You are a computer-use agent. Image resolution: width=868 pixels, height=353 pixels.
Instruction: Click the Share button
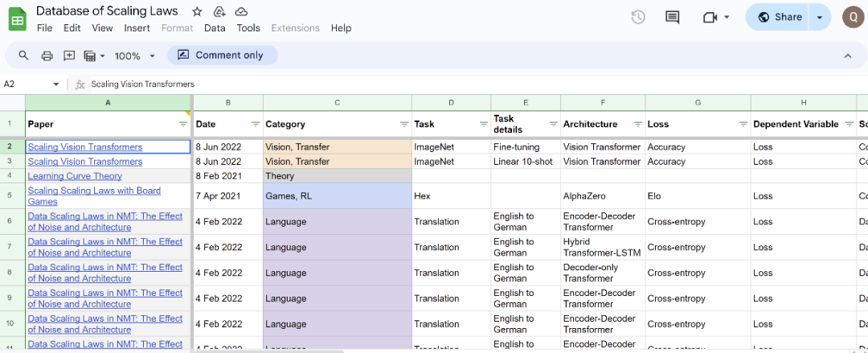(x=780, y=17)
